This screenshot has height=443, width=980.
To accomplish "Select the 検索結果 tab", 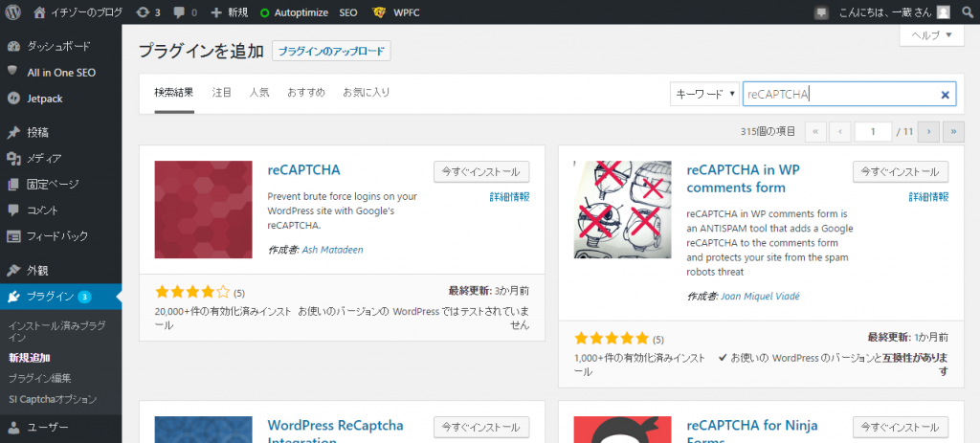I will (174, 93).
